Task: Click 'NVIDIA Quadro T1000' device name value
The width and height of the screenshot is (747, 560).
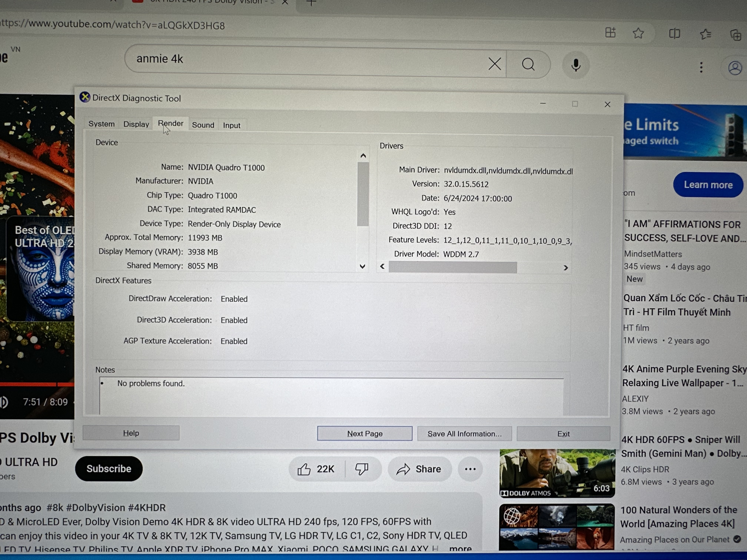Action: (226, 167)
